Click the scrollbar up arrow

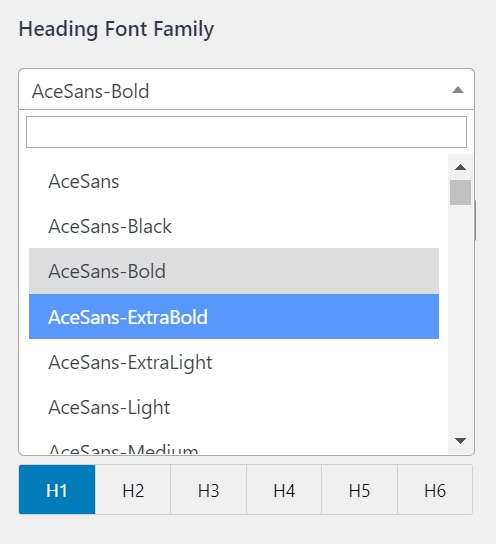click(460, 167)
